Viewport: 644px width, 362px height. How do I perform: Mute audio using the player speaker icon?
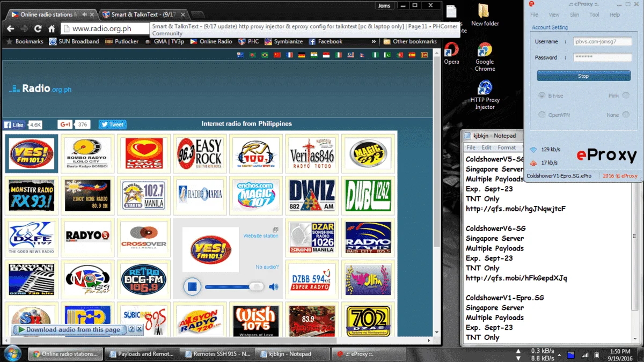(x=274, y=287)
